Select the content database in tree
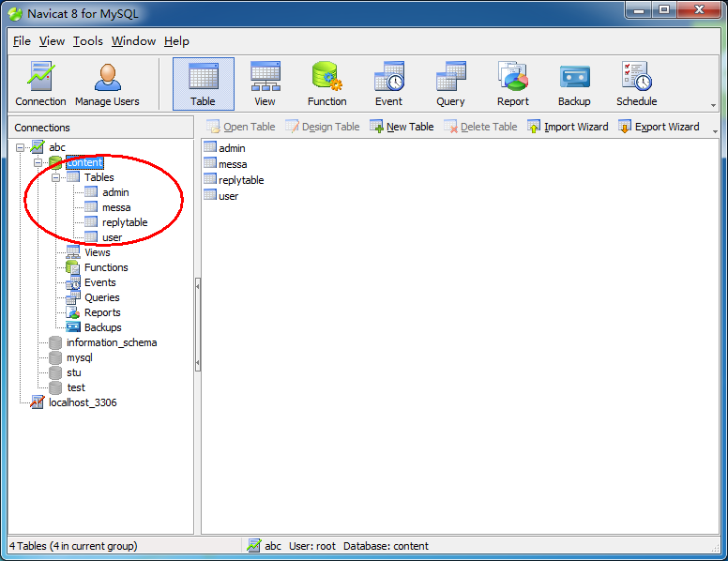Image resolution: width=728 pixels, height=561 pixels. click(x=84, y=162)
